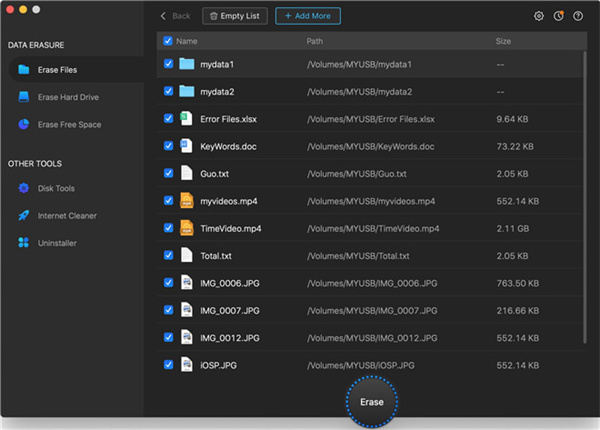
Task: Open the erasure history clock icon
Action: tap(558, 16)
